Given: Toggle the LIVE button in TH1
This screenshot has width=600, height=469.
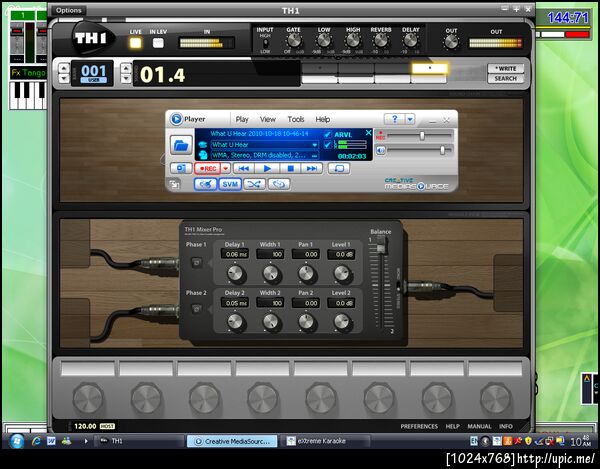Looking at the screenshot, I should tap(135, 43).
